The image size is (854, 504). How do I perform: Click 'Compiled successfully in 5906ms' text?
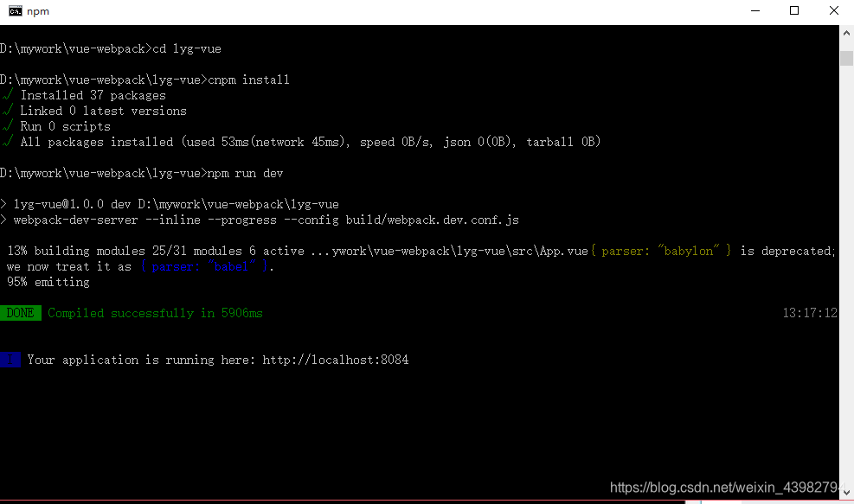pos(155,313)
